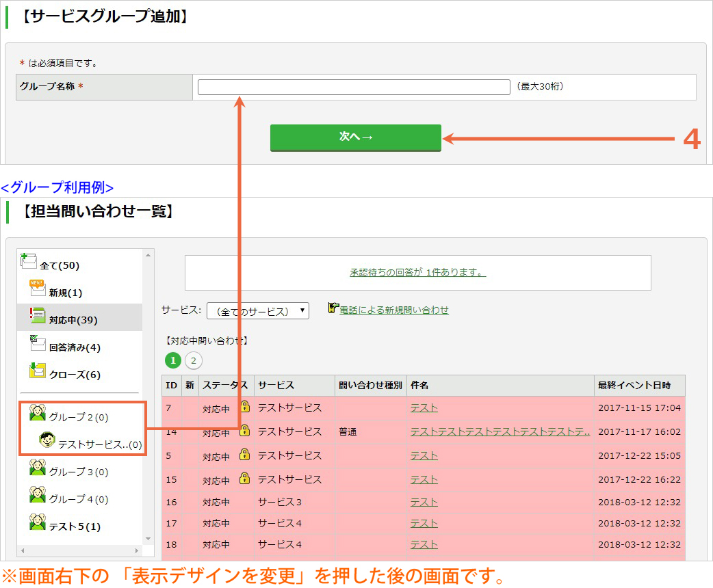Select 回答済み(4) in the sidebar
Image resolution: width=713 pixels, height=588 pixels.
pyautogui.click(x=75, y=347)
